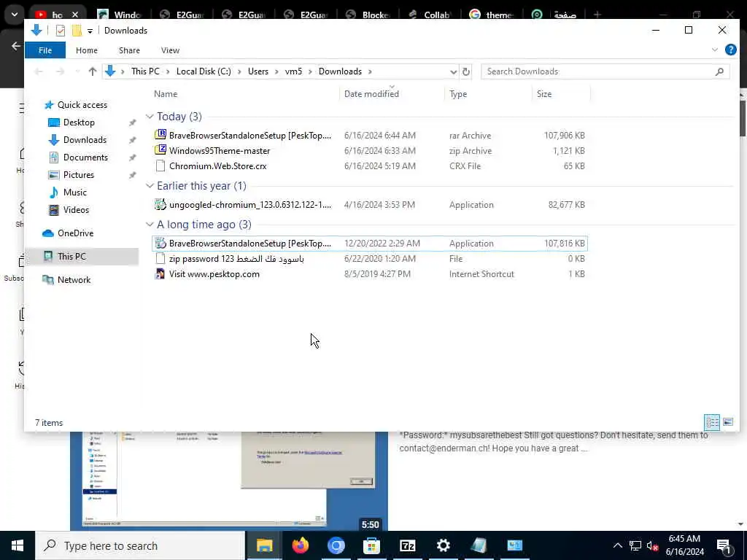Screen dimensions: 747x560
Task: Switch to the View ribbon tab
Action: point(170,50)
